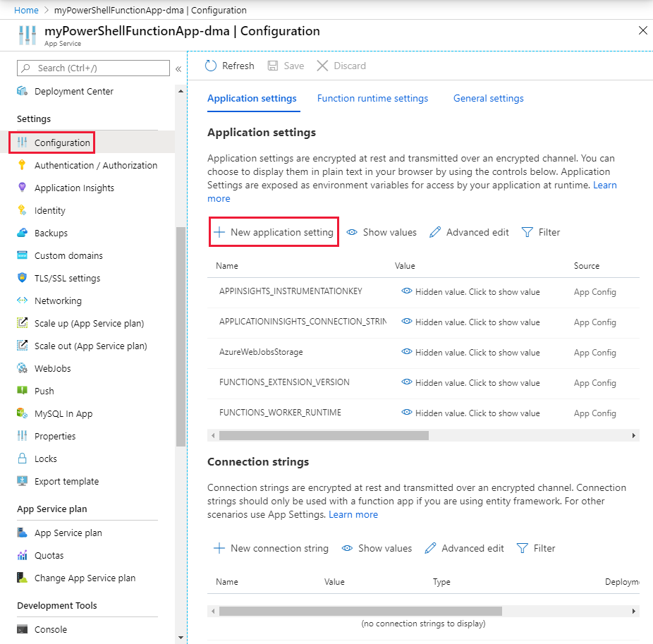Open the MySQL In App icon

(22, 413)
